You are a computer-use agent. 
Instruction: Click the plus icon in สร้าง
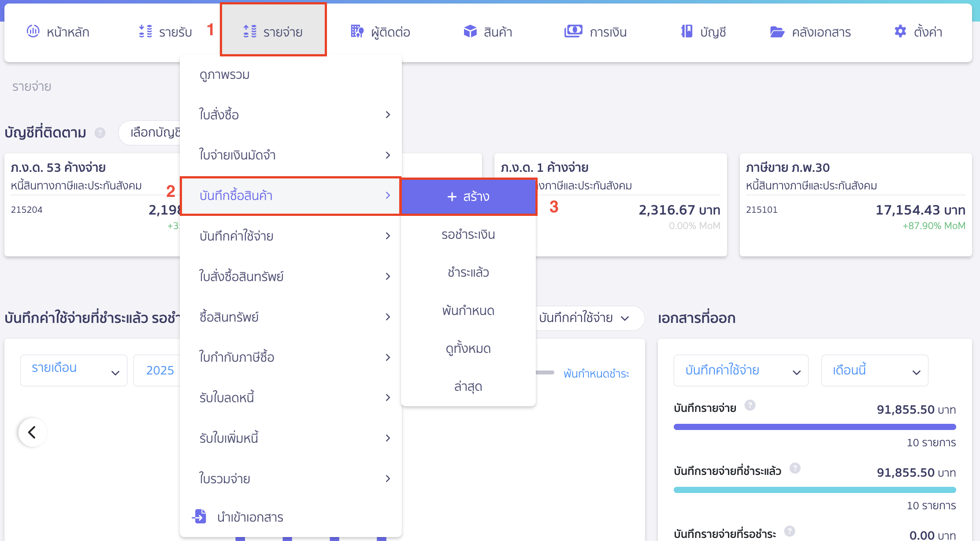(452, 196)
